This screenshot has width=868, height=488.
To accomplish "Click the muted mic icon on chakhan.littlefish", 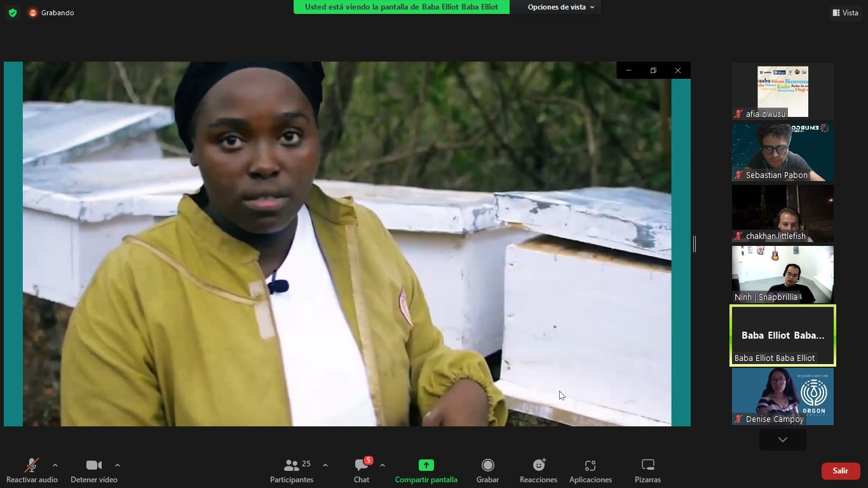I will click(x=738, y=236).
